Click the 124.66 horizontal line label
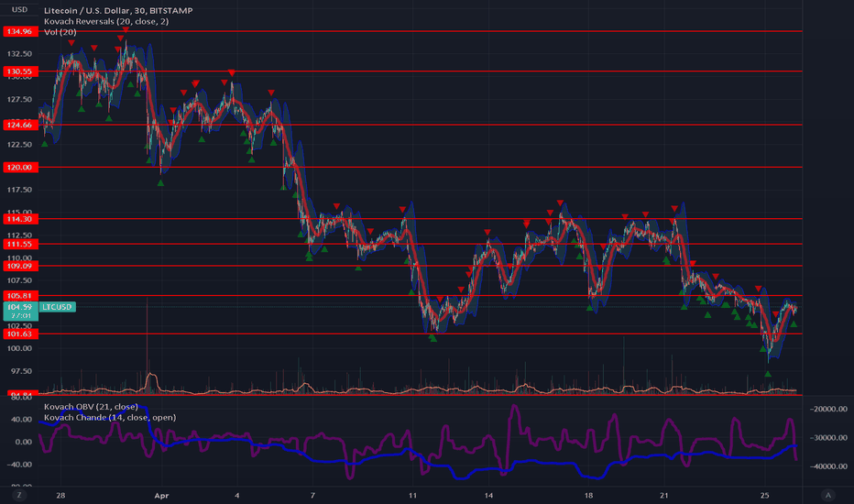This screenshot has width=854, height=504. point(20,125)
